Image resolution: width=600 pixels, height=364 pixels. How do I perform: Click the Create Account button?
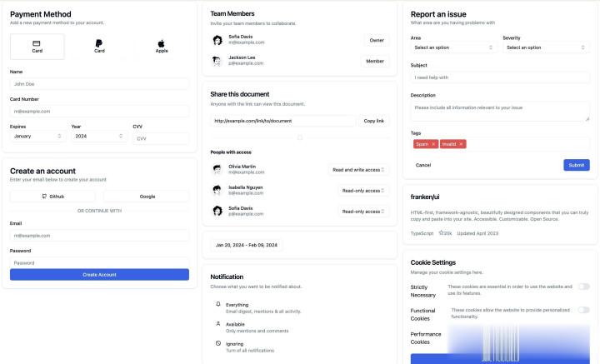click(x=99, y=275)
